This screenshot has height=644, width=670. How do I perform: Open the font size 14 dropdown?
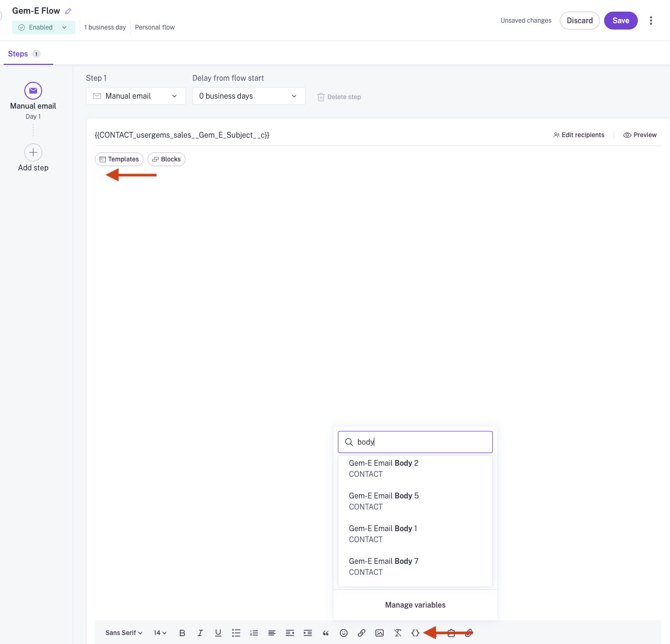point(160,633)
